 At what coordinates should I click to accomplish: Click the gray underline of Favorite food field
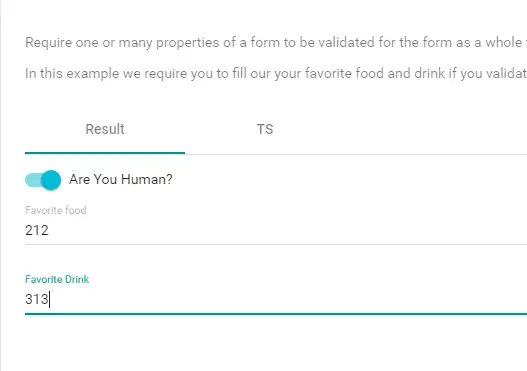(276, 244)
